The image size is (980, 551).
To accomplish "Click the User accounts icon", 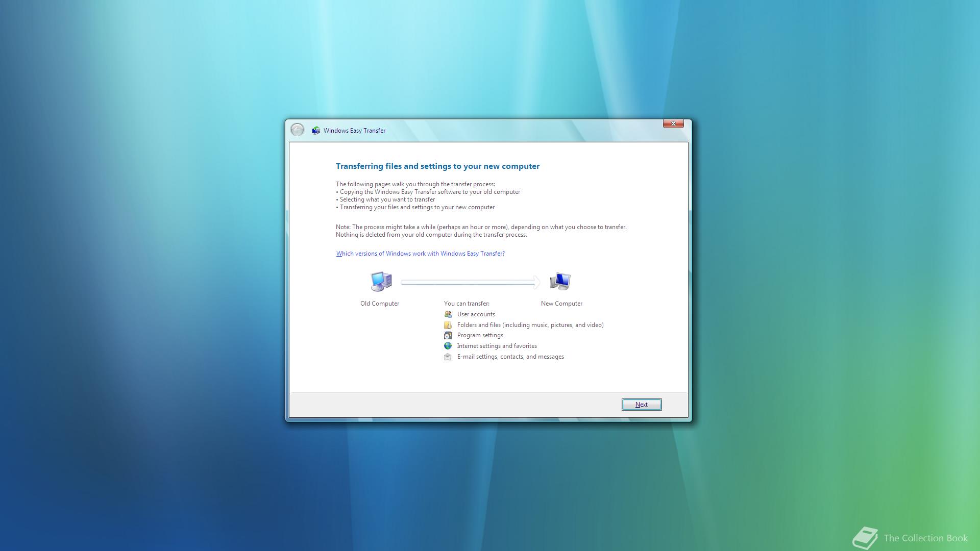I will (448, 314).
